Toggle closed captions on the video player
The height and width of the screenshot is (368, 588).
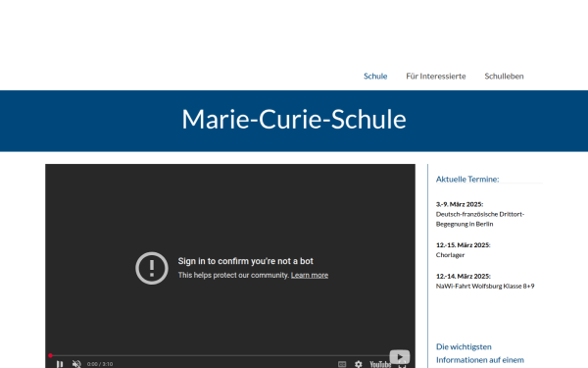click(x=342, y=364)
